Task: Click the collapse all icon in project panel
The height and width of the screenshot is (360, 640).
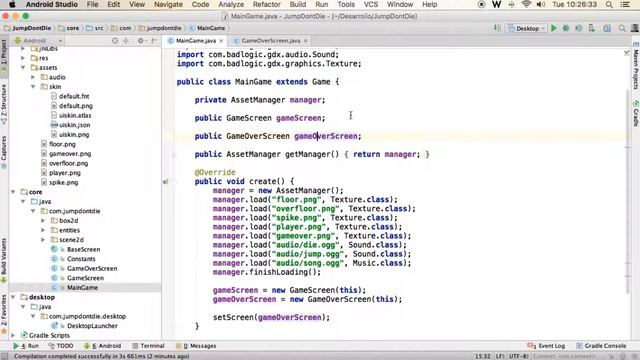Action: (126, 41)
